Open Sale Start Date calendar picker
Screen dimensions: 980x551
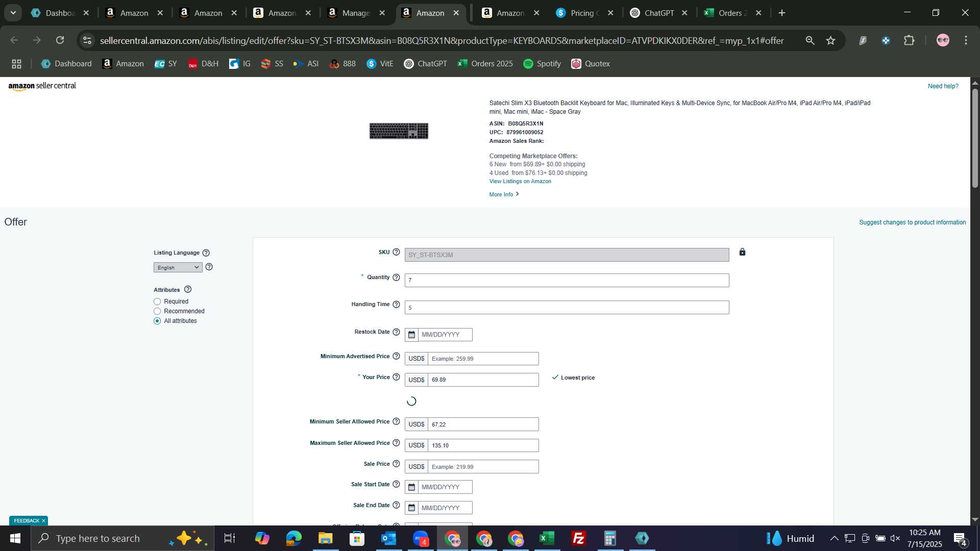(411, 487)
